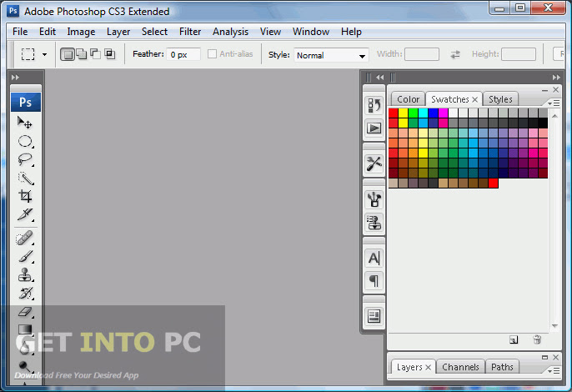Click the delete swatch trash icon
The height and width of the screenshot is (392, 572).
click(537, 339)
